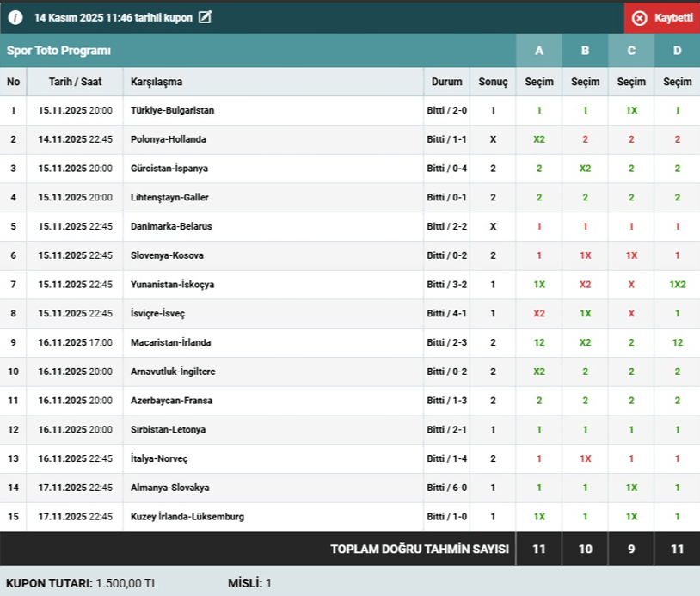Click the 'Karşılaşma' column header
This screenshot has height=596, width=700.
point(157,82)
